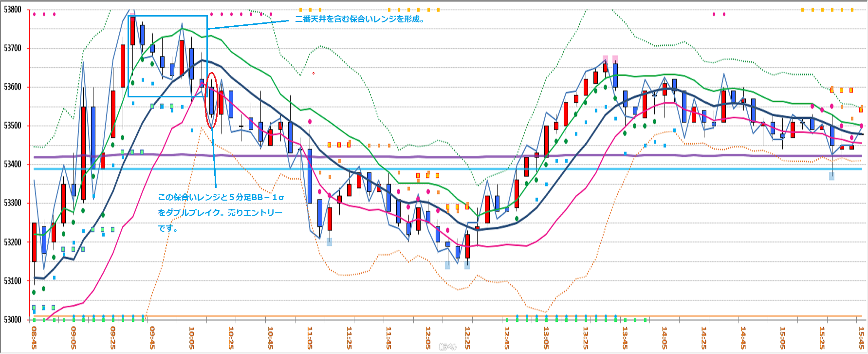
Task: Click the watermark logo at the bottom center
Action: pyautogui.click(x=447, y=347)
